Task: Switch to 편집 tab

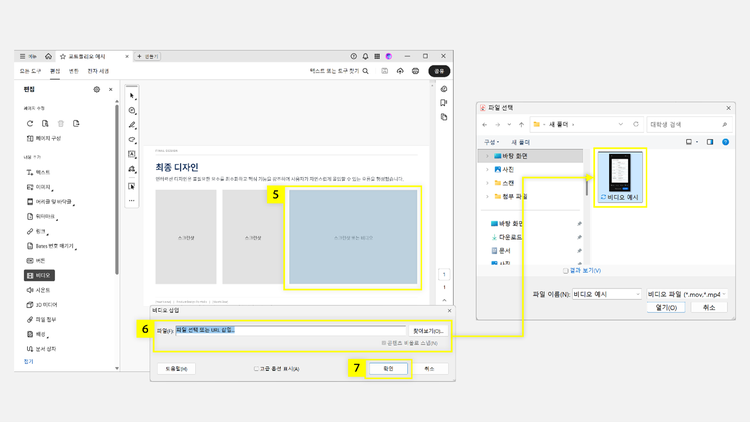Action: [55, 71]
